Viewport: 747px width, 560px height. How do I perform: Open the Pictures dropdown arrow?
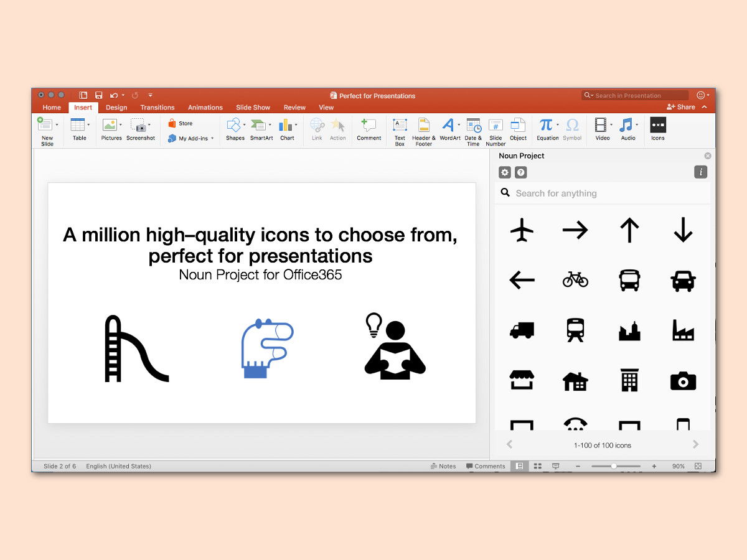pyautogui.click(x=120, y=124)
